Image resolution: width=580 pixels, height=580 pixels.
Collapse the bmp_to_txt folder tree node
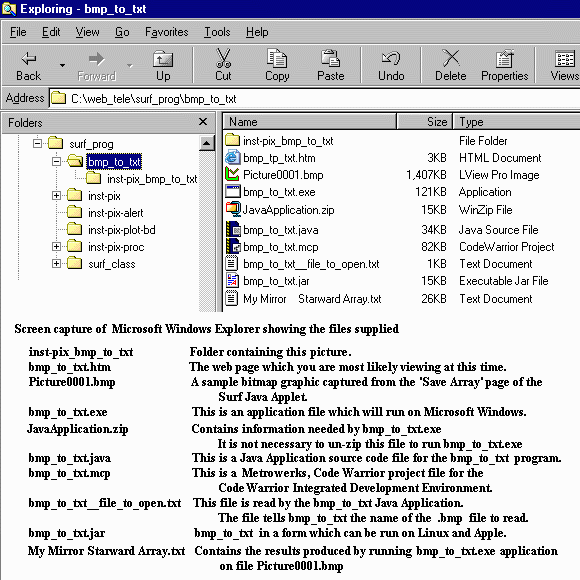pyautogui.click(x=56, y=161)
